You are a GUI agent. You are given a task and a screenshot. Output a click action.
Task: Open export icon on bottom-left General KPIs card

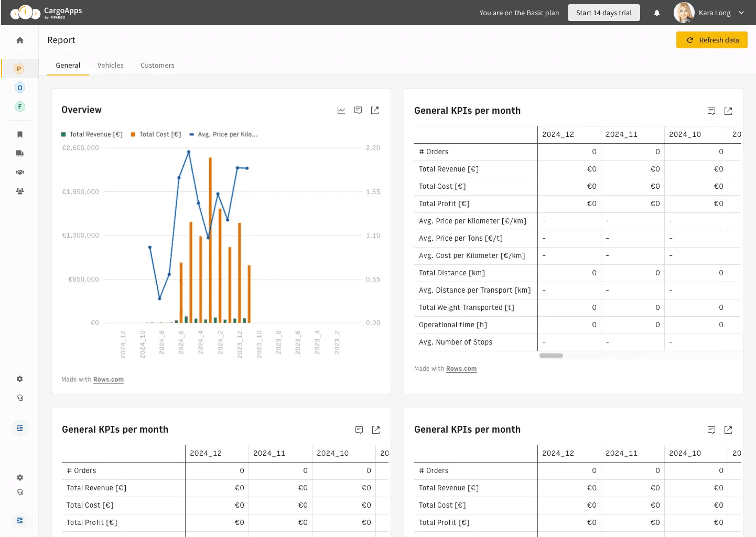(x=376, y=430)
